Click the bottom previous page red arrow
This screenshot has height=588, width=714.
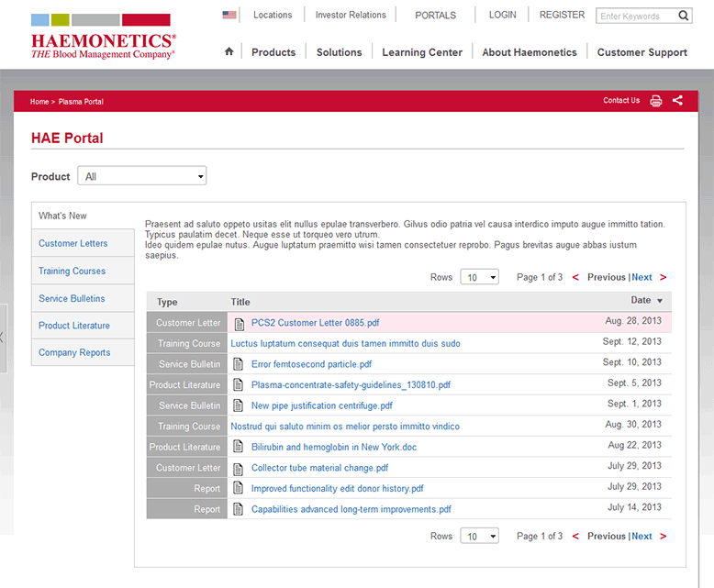click(x=575, y=536)
